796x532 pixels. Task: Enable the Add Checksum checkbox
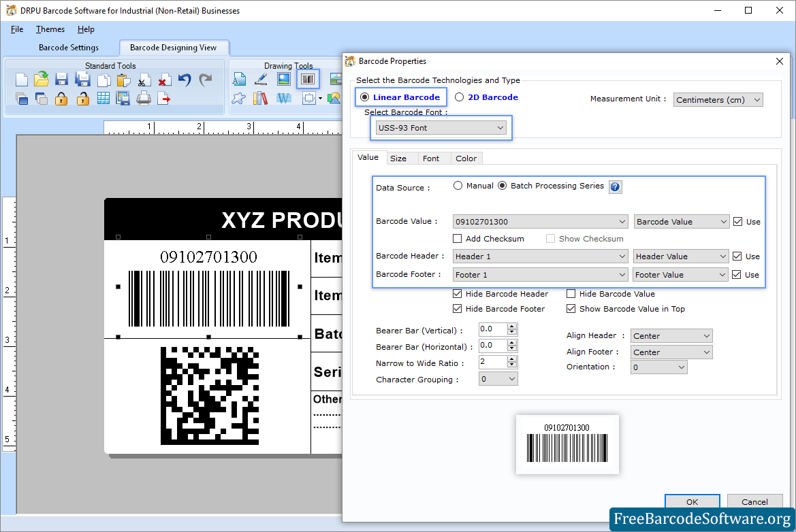tap(458, 238)
